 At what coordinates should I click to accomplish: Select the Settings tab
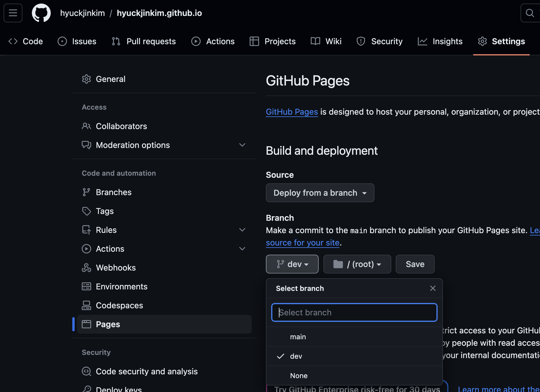click(501, 41)
